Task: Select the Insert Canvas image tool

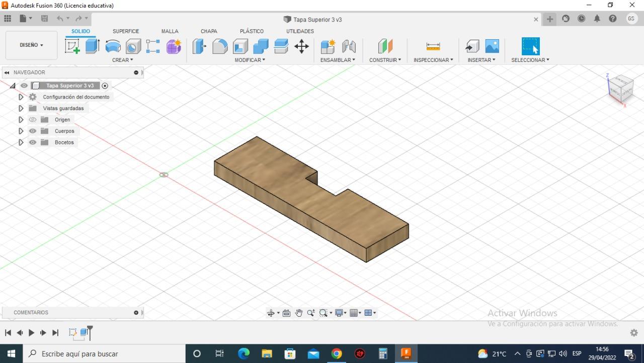Action: tap(492, 46)
